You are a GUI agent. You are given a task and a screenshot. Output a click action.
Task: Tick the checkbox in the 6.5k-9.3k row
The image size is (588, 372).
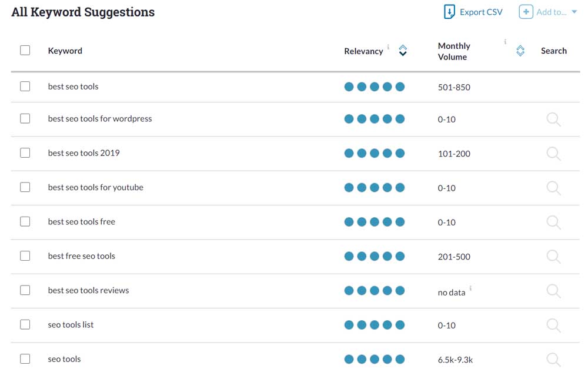pos(25,359)
